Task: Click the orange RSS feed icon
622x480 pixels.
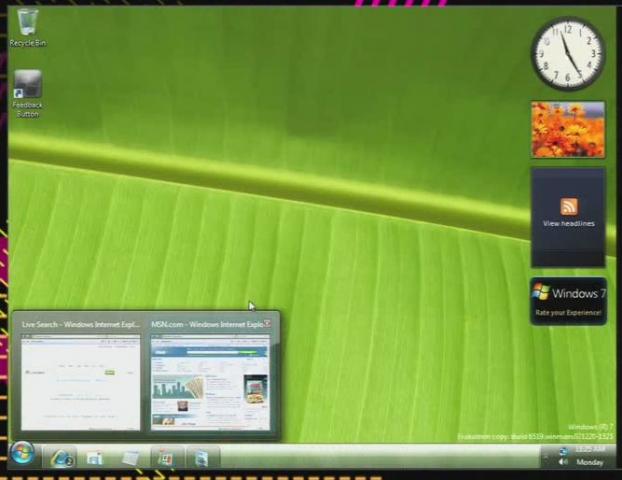Action: (568, 206)
